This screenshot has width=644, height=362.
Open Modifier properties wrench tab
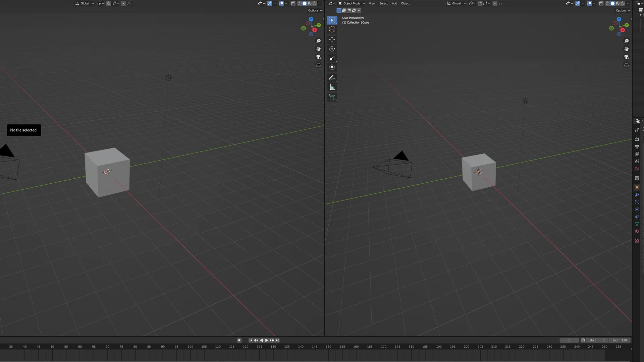click(637, 195)
